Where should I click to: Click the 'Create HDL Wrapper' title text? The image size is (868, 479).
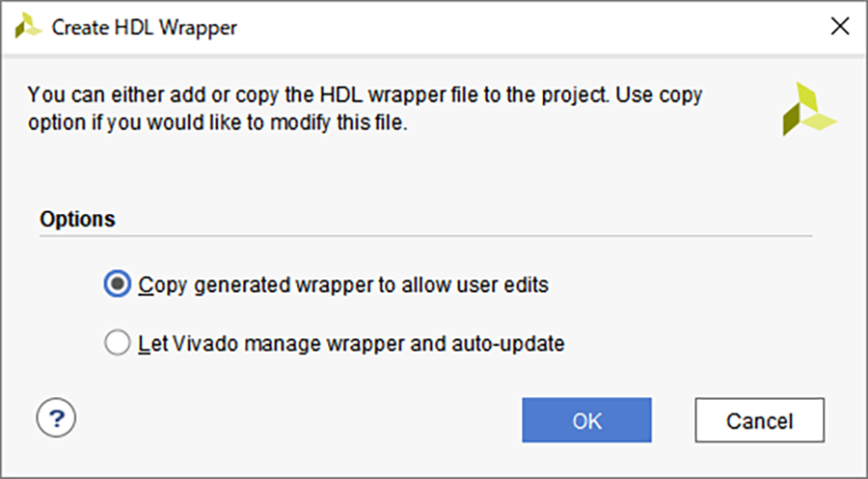(x=145, y=27)
